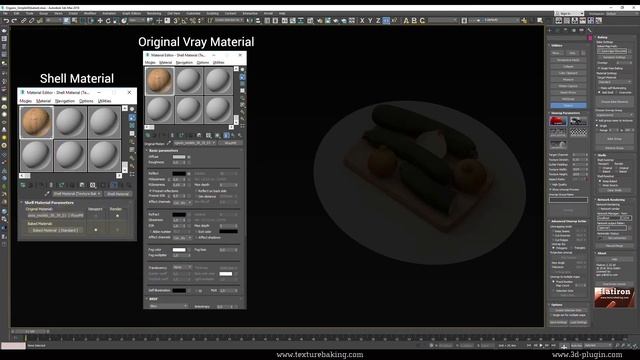Click the Get Material icon in Vray editor
Screen dimensions: 640x360
(148, 136)
